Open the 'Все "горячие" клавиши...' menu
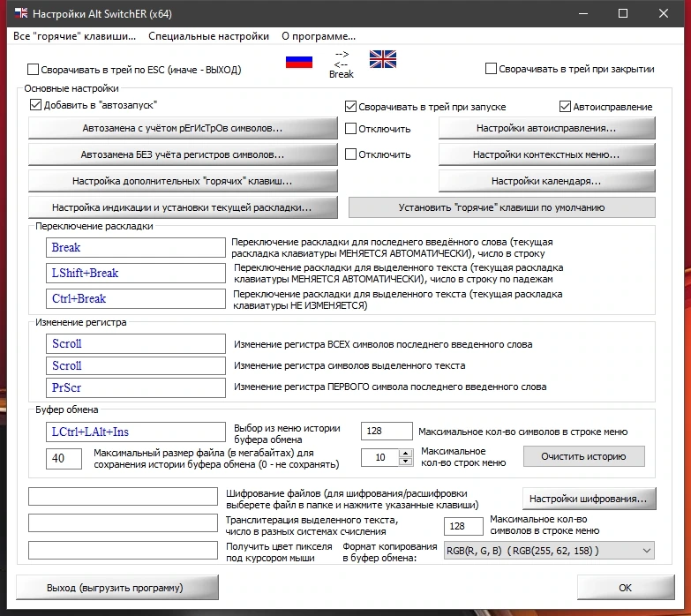Screen dimensions: 691x616 click(x=74, y=36)
